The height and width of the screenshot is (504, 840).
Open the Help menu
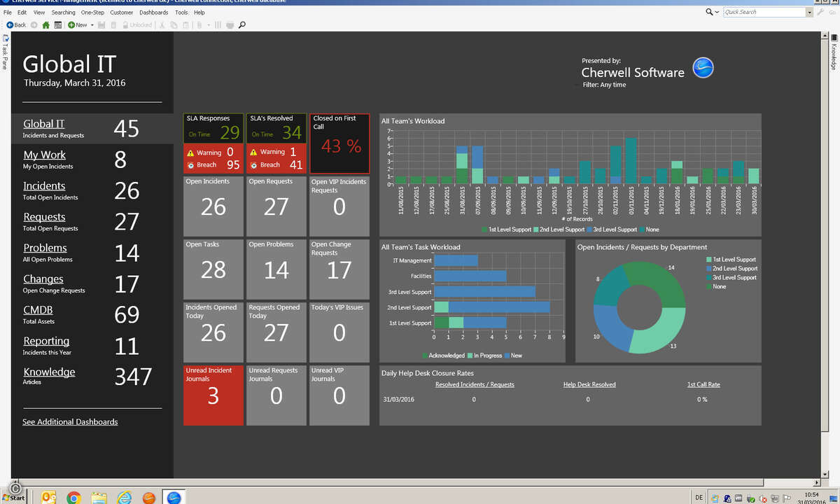pos(199,13)
